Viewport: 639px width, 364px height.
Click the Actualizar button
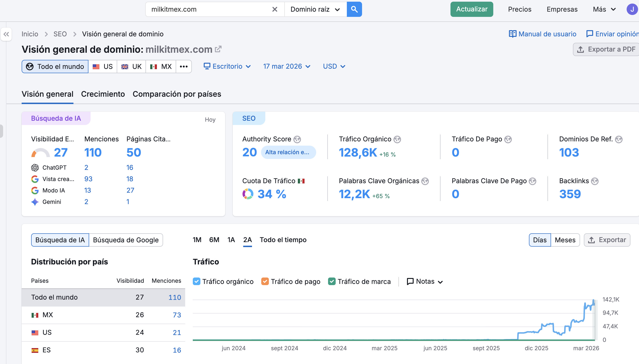471,9
